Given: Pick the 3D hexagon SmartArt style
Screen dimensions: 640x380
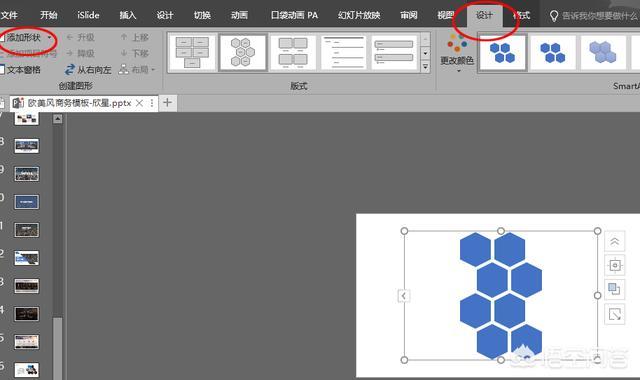Looking at the screenshot, I should tap(603, 53).
